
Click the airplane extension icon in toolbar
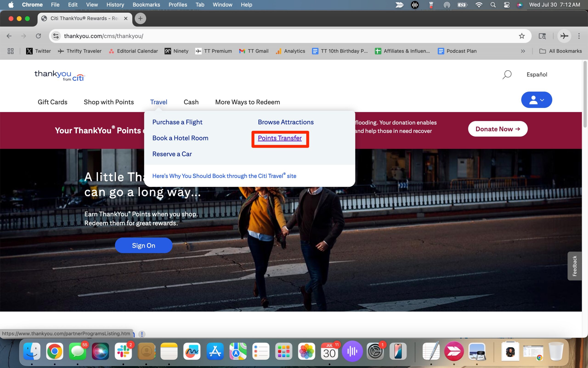point(564,36)
